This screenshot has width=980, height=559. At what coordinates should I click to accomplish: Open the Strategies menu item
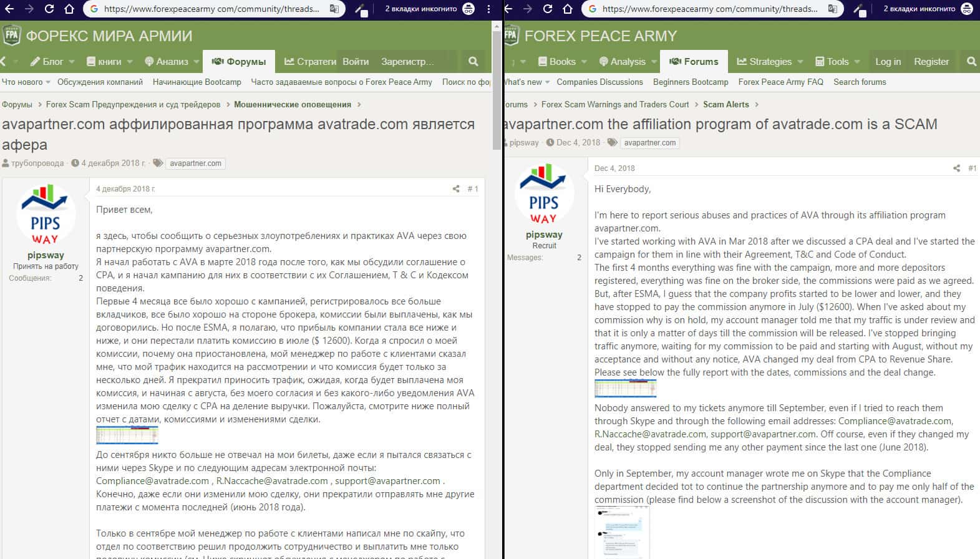pyautogui.click(x=764, y=62)
